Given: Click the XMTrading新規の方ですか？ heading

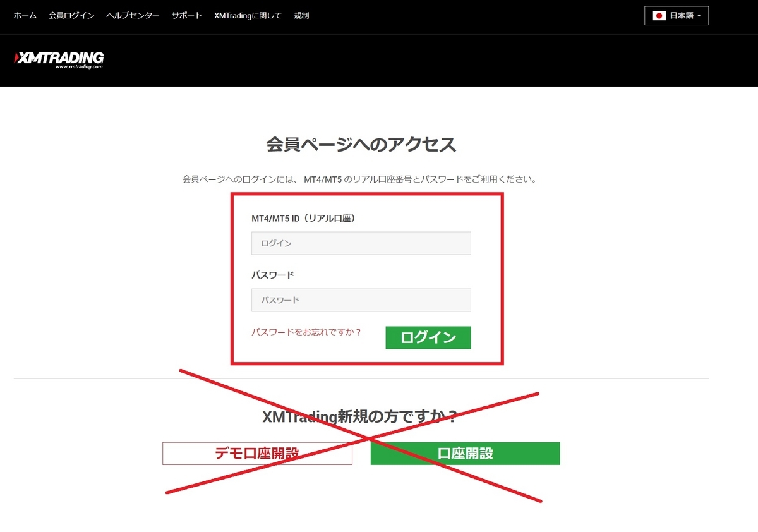Looking at the screenshot, I should point(360,417).
